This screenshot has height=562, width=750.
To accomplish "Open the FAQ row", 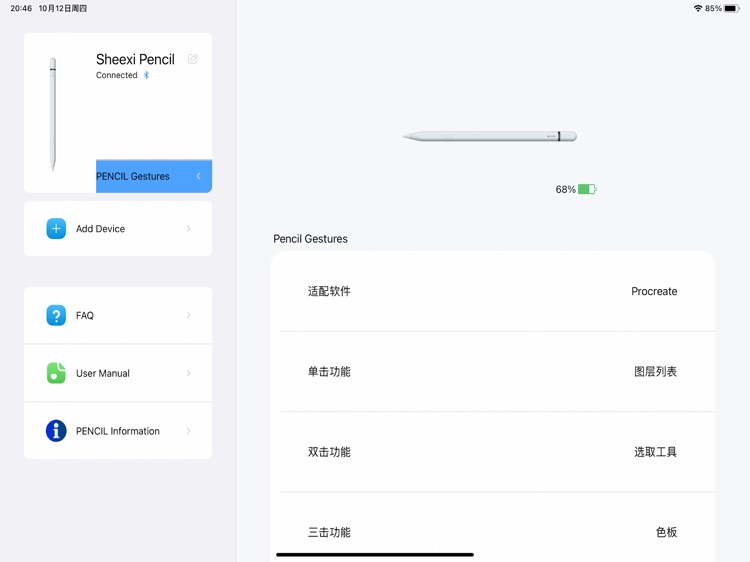I will pos(118,315).
